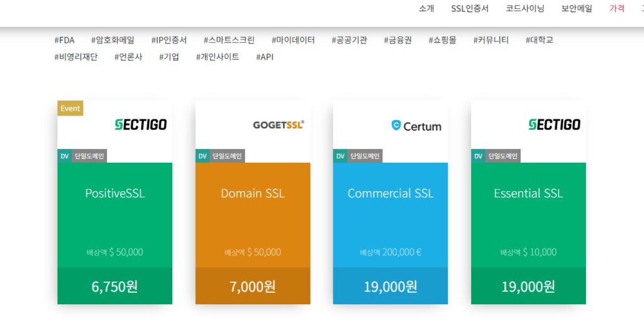Filter by #개인사이트 tag
Screen dimensions: 644x318
coord(218,57)
